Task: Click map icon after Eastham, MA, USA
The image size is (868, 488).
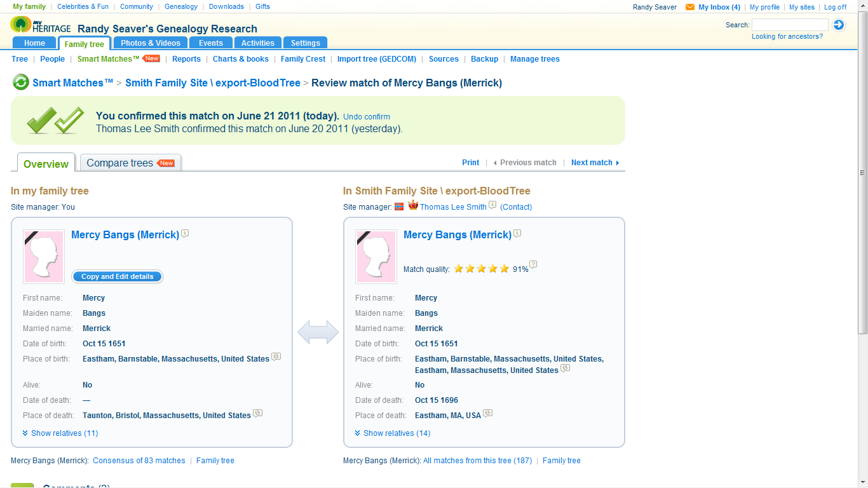Action: tap(487, 413)
